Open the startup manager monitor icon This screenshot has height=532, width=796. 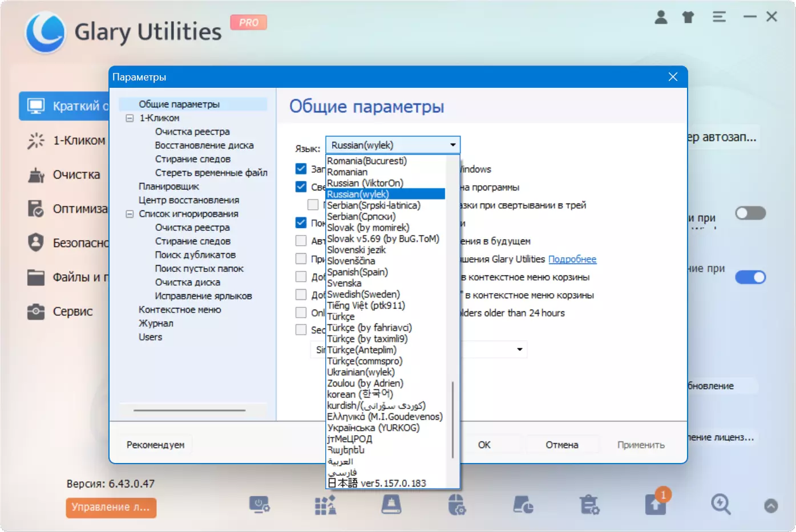coord(259,505)
